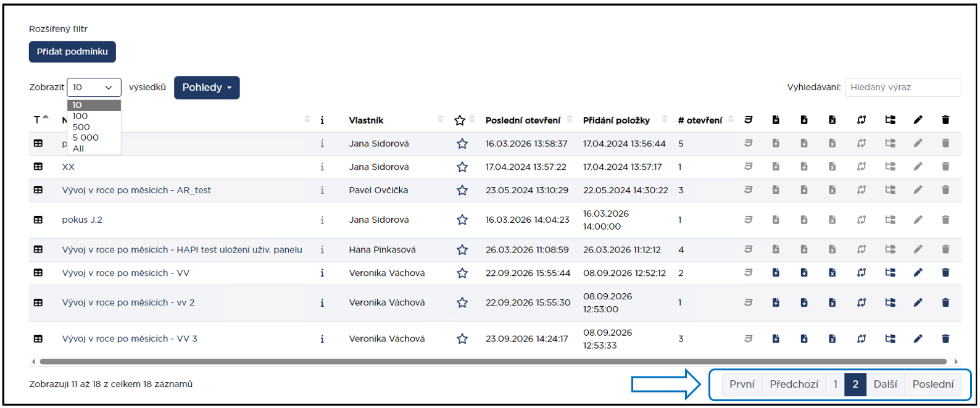Viewport: 980px width, 408px height.
Task: Go to page 1 in the pagination
Action: pos(835,384)
